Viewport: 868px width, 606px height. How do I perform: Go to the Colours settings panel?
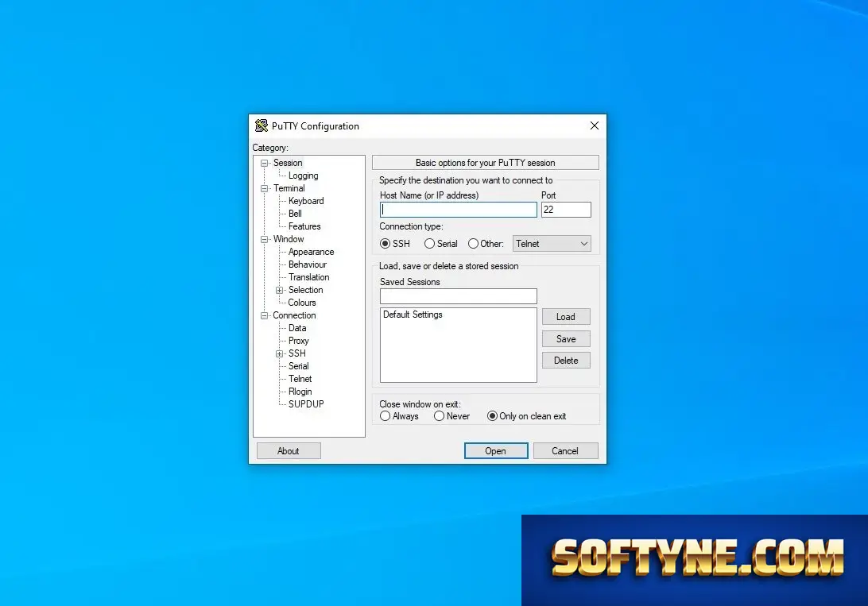click(302, 303)
